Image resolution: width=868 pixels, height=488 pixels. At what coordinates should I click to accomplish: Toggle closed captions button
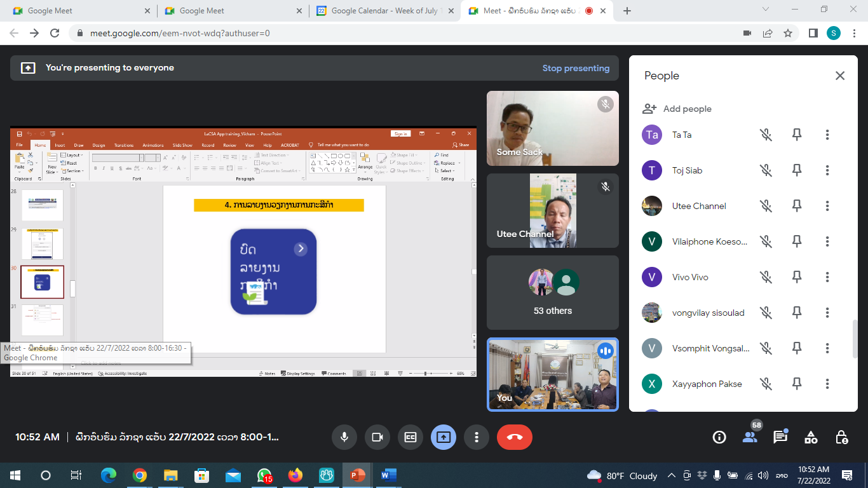tap(410, 437)
